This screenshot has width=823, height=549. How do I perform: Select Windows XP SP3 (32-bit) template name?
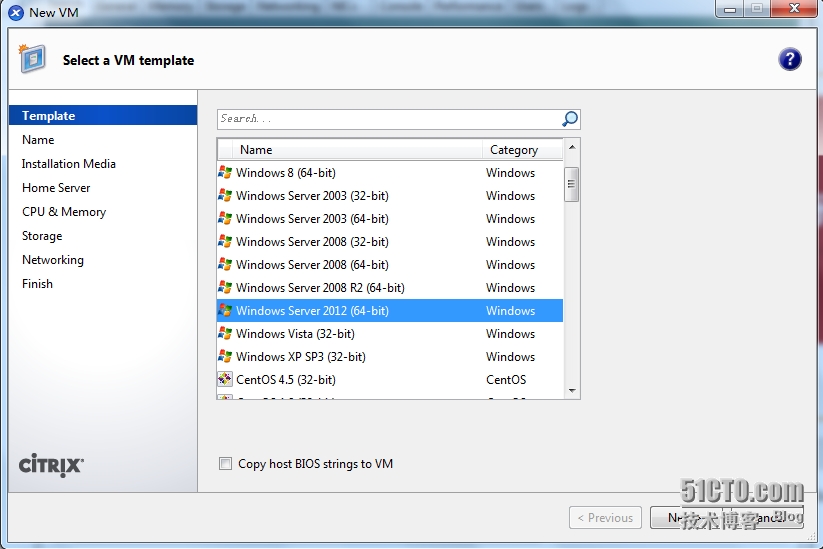(301, 357)
